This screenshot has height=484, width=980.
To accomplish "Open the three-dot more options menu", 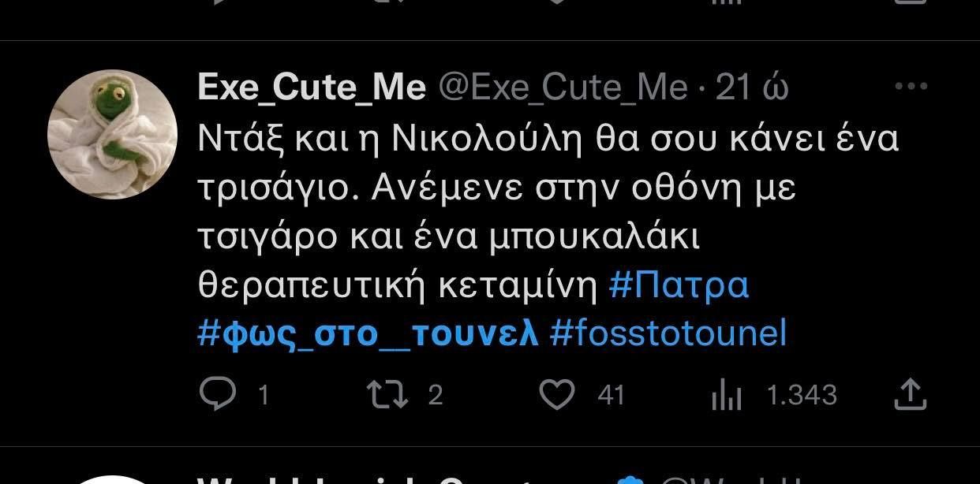I will pyautogui.click(x=911, y=87).
